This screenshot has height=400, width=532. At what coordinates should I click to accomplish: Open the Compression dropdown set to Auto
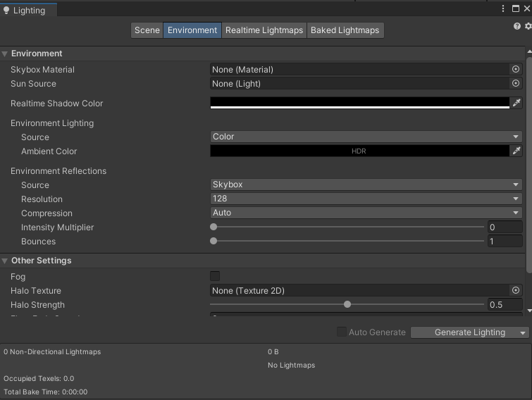[x=366, y=213]
